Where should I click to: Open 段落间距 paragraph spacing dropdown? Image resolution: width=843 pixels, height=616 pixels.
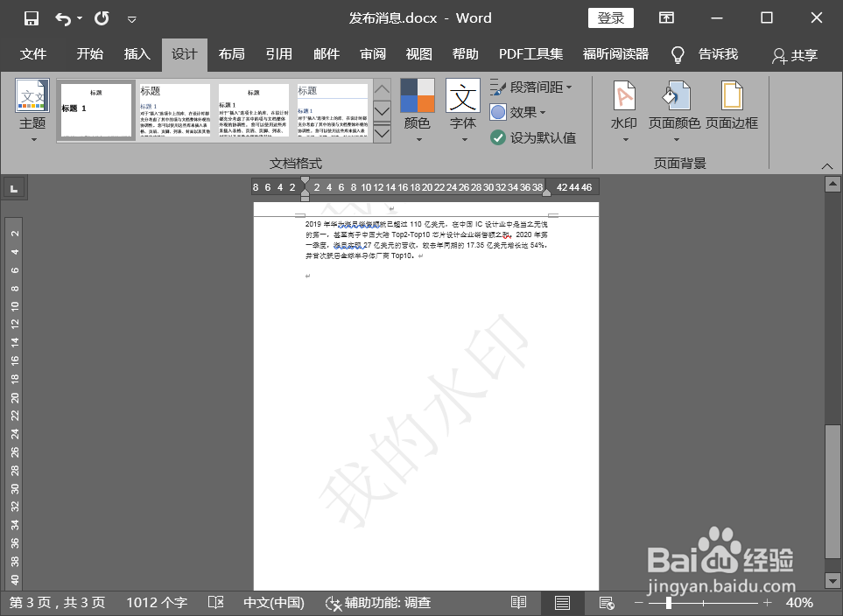(530, 87)
